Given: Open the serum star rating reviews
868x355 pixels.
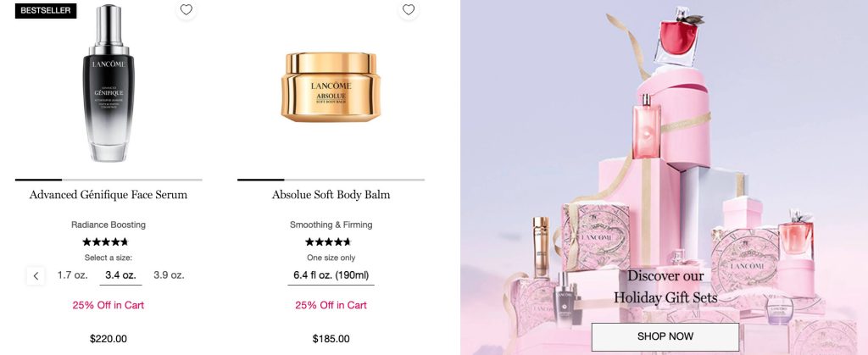Looking at the screenshot, I should tap(105, 241).
